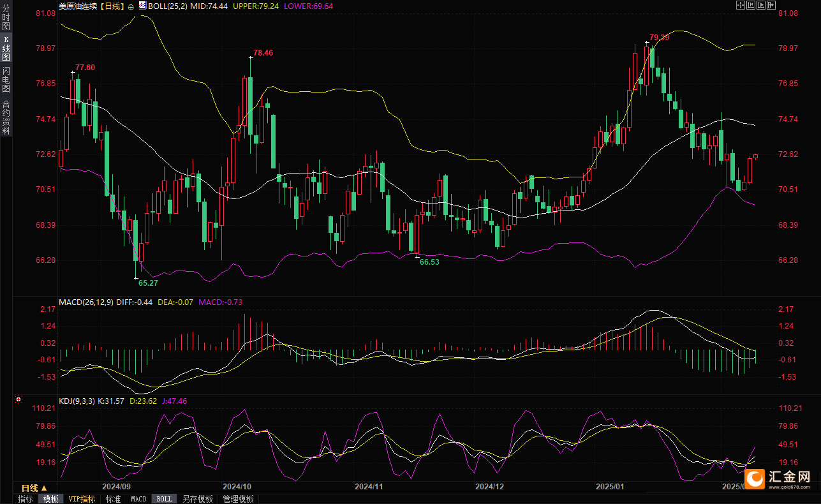
Task: Click the expand-chart-range icon with right-pointing triangle
Action: [761, 5]
